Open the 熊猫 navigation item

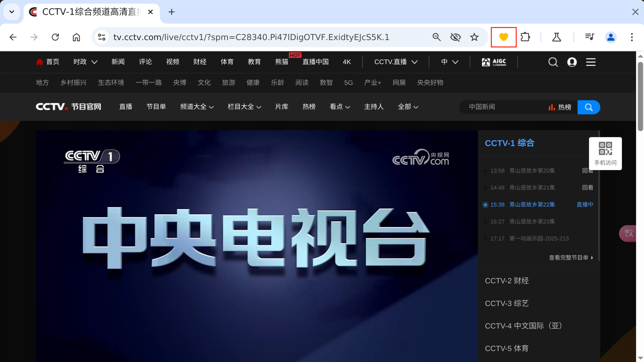coord(282,62)
